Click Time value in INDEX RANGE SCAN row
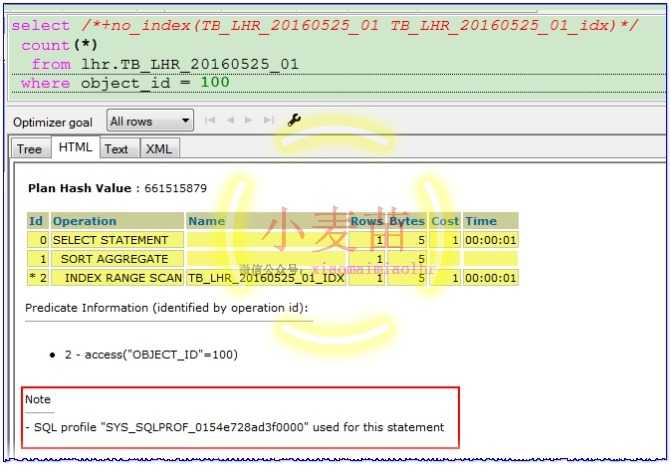The image size is (671, 471). pos(490,278)
